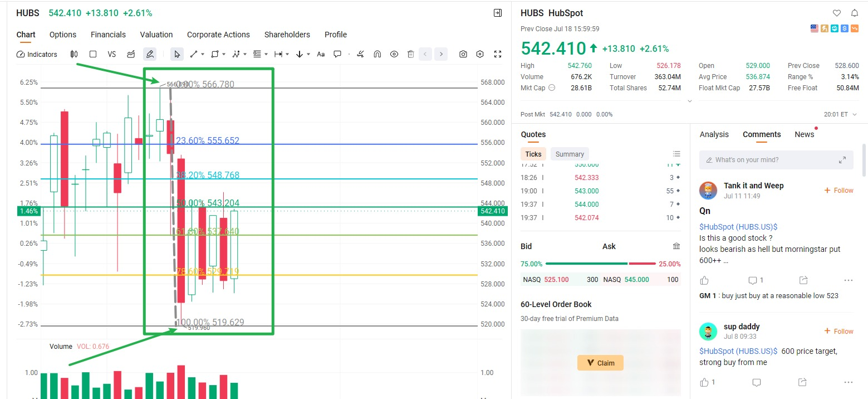Open the Shareholders tab
Screen dimensions: 868x399
click(x=287, y=35)
